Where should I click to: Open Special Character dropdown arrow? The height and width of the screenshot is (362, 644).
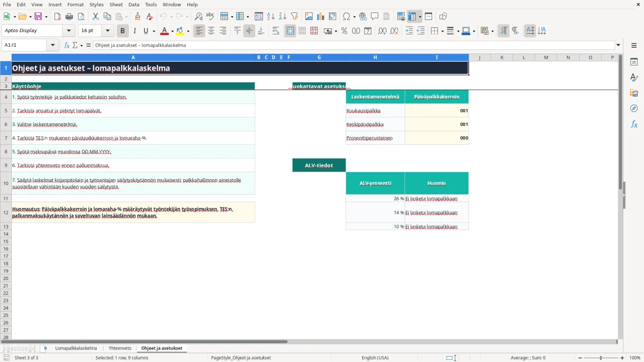[354, 17]
